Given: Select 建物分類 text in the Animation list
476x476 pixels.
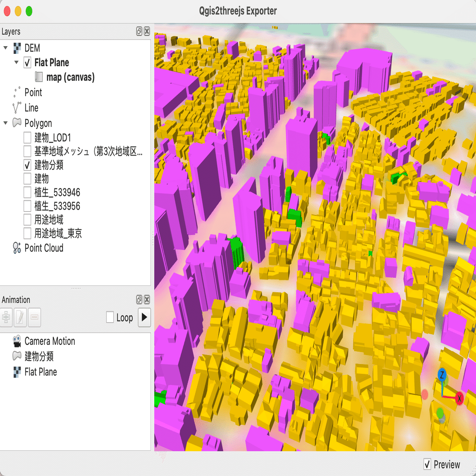Looking at the screenshot, I should click(x=39, y=356).
